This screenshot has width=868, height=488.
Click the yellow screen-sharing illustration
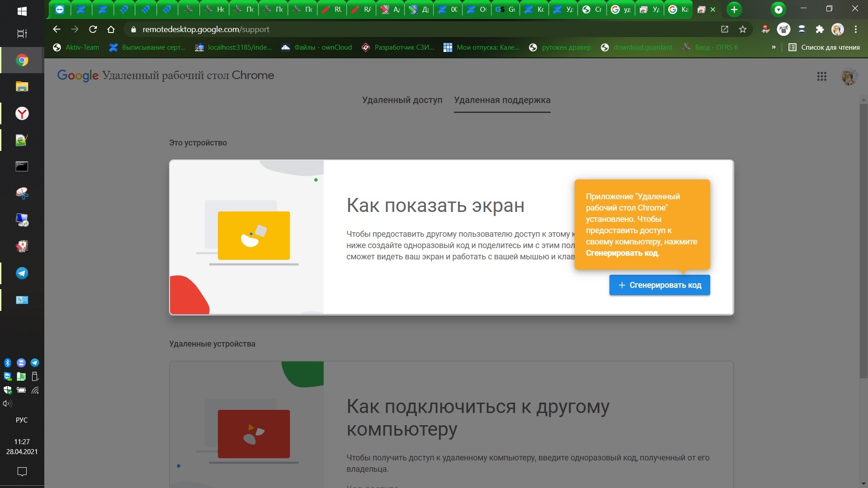point(254,235)
